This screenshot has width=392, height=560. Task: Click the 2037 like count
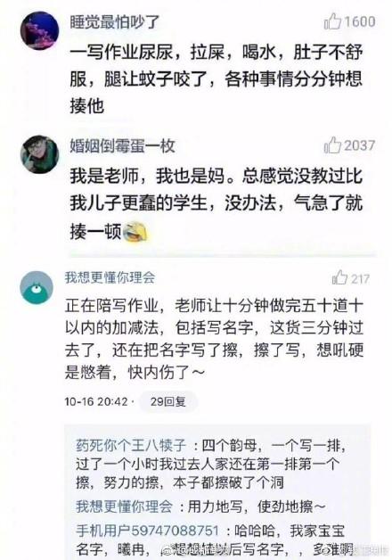pos(360,145)
